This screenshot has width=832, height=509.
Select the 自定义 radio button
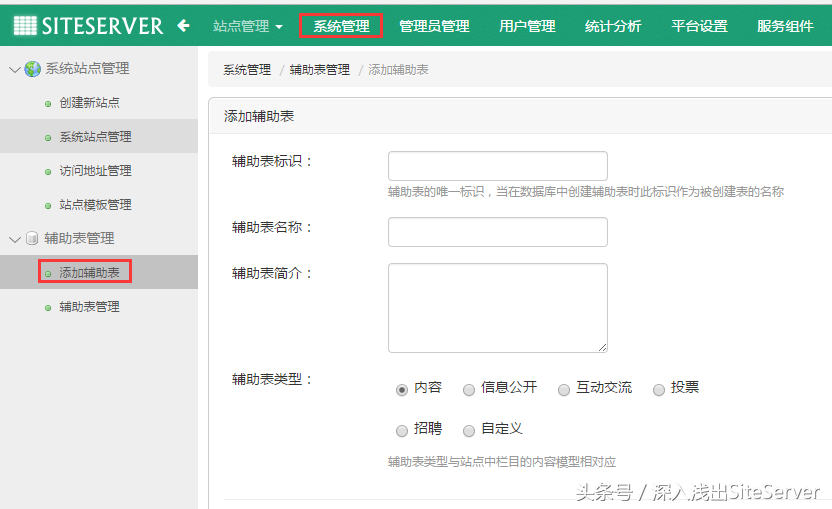coord(469,430)
